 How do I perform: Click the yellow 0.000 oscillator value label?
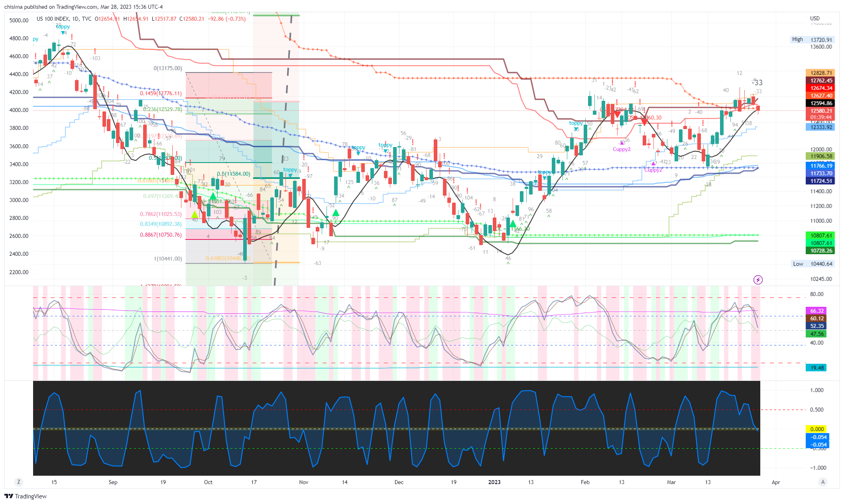817,429
